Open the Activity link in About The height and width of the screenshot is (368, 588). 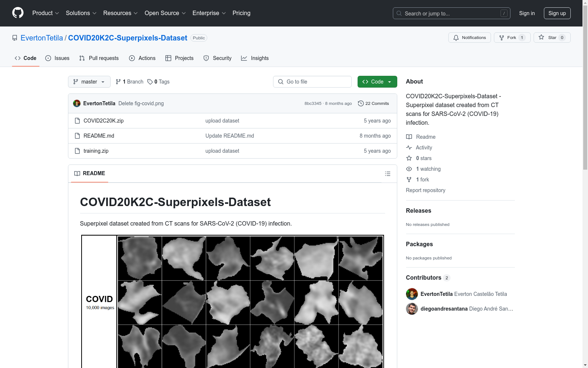(x=419, y=148)
